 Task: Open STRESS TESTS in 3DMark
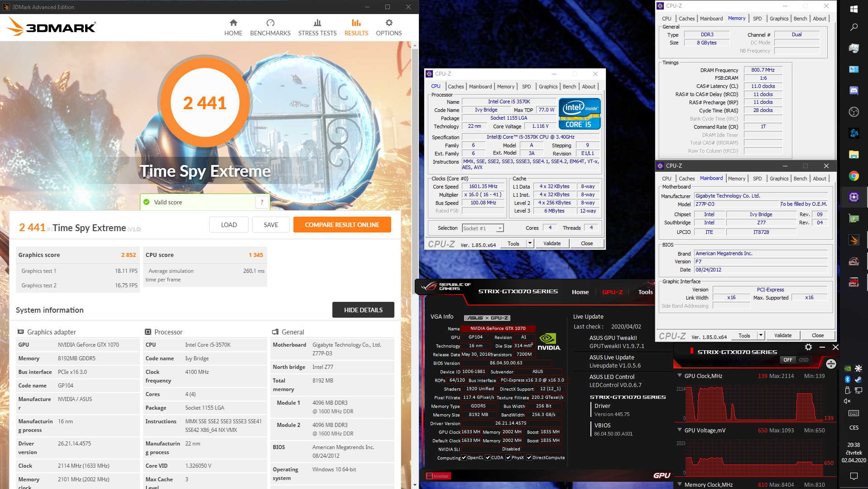pyautogui.click(x=317, y=28)
